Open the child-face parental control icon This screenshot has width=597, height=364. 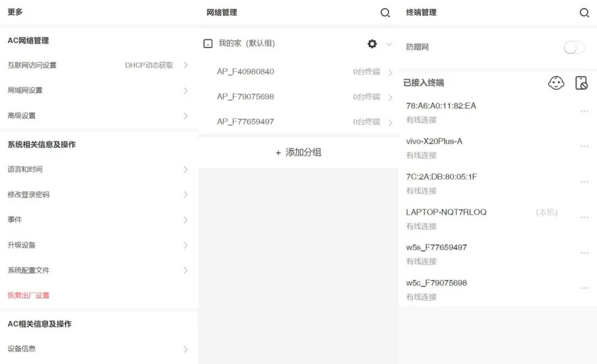[x=556, y=83]
